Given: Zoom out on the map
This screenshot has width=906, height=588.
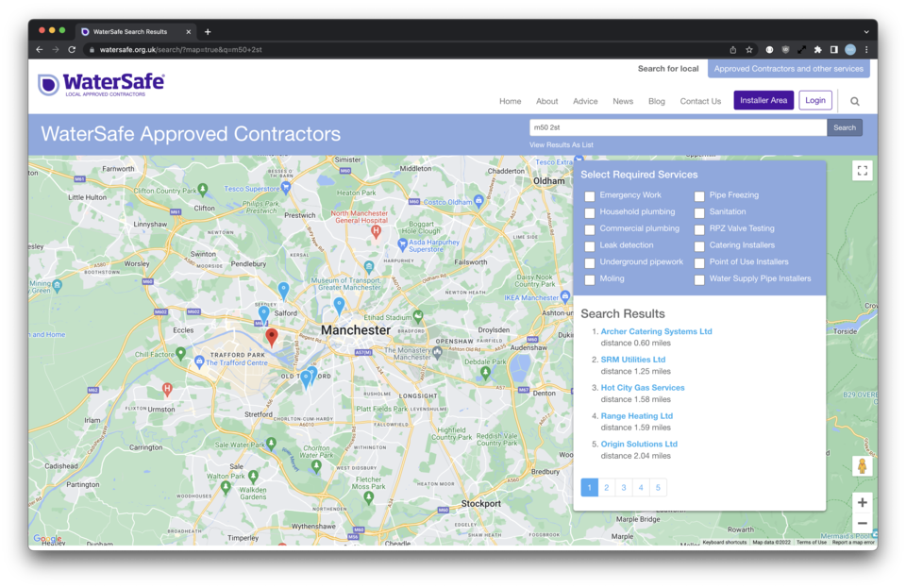Looking at the screenshot, I should pyautogui.click(x=862, y=523).
